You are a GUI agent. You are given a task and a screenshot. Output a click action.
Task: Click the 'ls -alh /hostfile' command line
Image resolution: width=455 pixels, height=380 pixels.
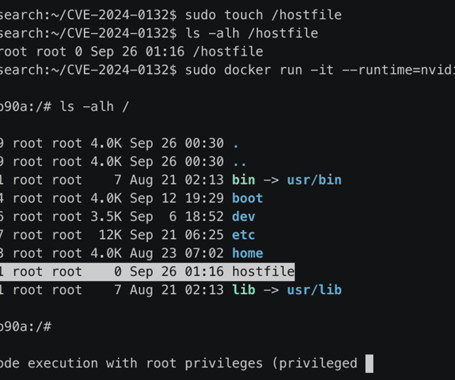(252, 33)
